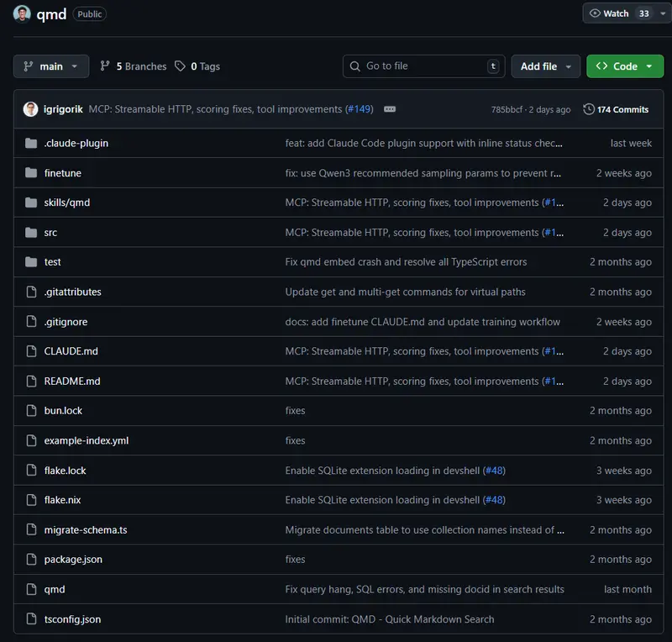
Task: Click the igrigorik commit author avatar
Action: (x=30, y=109)
